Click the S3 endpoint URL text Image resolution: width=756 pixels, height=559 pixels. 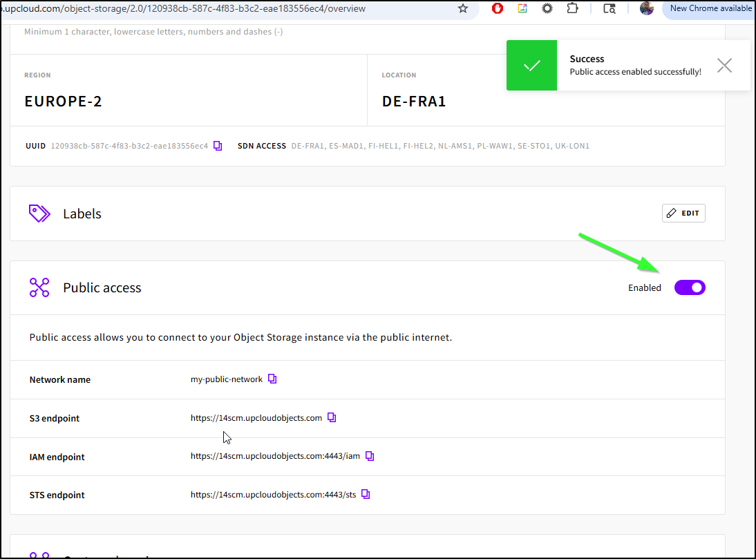click(256, 418)
